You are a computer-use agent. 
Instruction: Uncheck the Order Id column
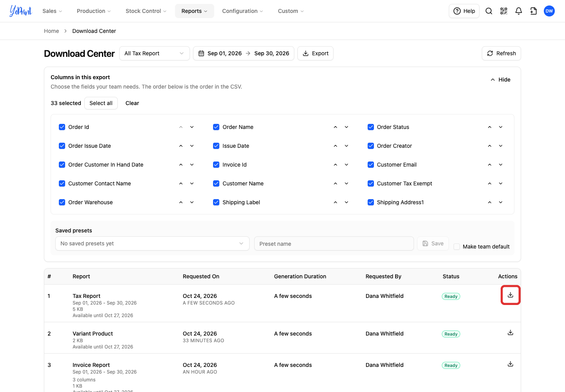point(62,127)
